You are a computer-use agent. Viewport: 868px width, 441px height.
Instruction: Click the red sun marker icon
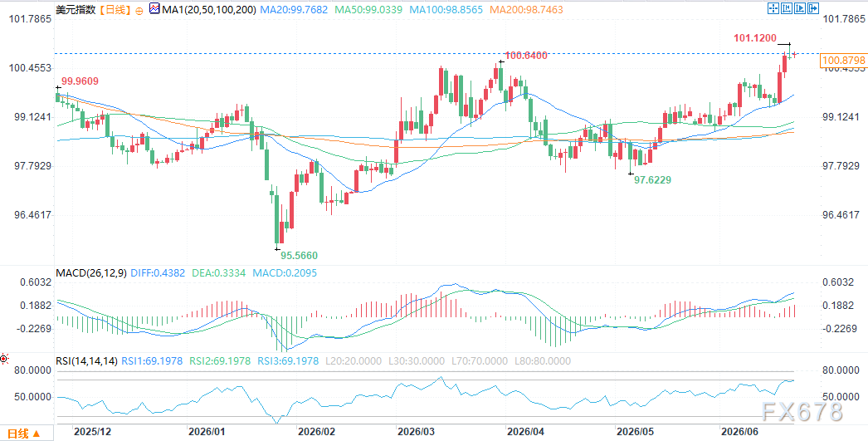(x=4, y=360)
